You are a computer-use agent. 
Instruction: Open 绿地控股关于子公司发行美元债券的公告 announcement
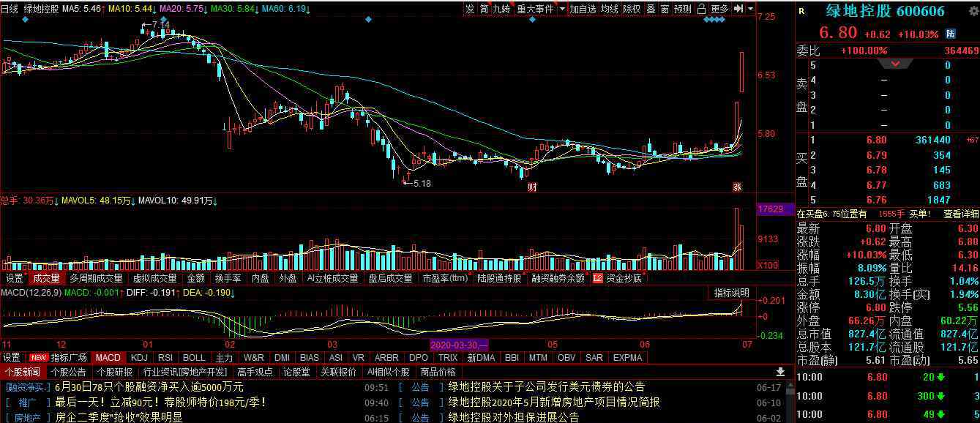point(546,386)
